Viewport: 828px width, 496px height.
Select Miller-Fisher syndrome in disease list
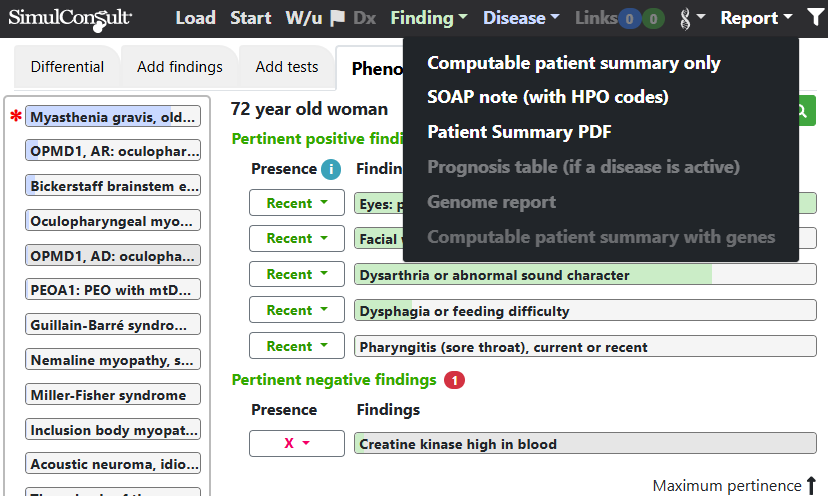113,395
